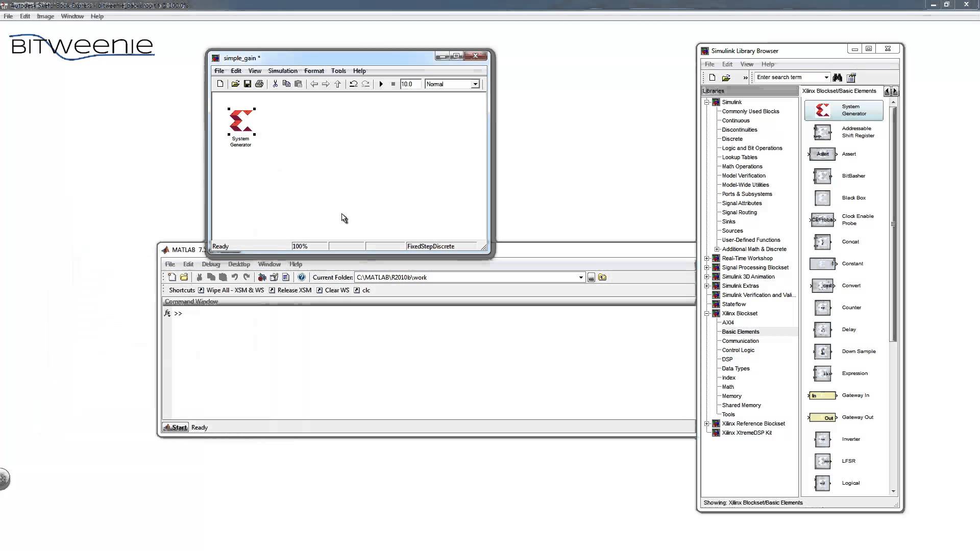Open the Normal simulation mode dropdown

pyautogui.click(x=475, y=84)
